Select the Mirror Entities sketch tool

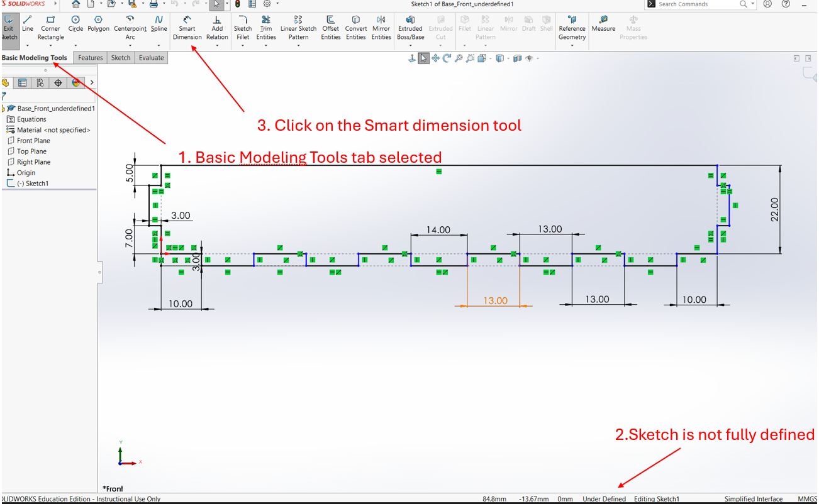pyautogui.click(x=381, y=28)
